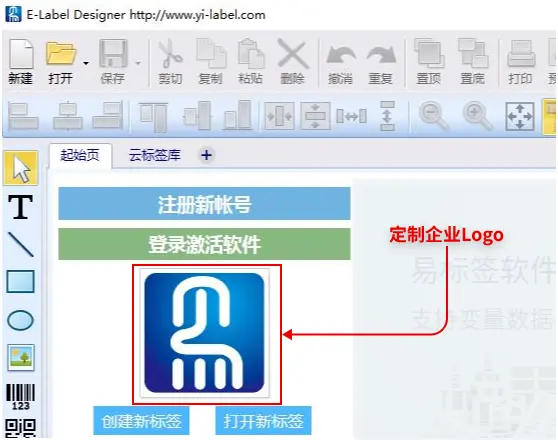Expand the 保存 dropdown arrow
Image resolution: width=558 pixels, height=440 pixels.
(138, 63)
